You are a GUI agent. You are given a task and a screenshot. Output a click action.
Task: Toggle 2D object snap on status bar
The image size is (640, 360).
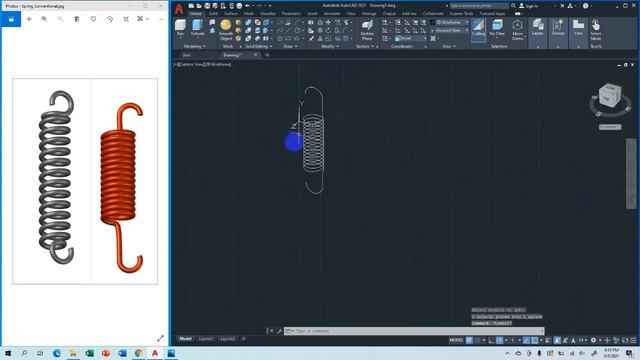pyautogui.click(x=534, y=340)
